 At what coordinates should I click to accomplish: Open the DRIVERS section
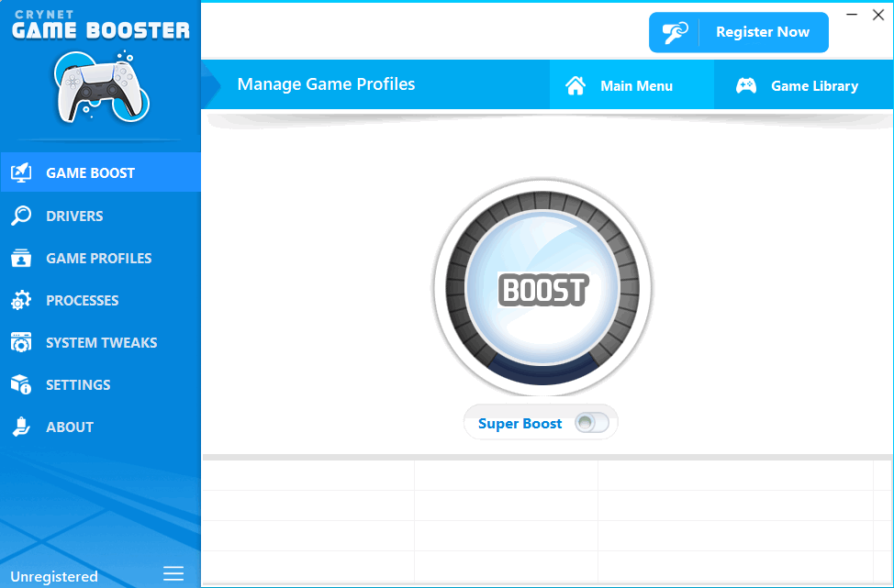[100, 216]
